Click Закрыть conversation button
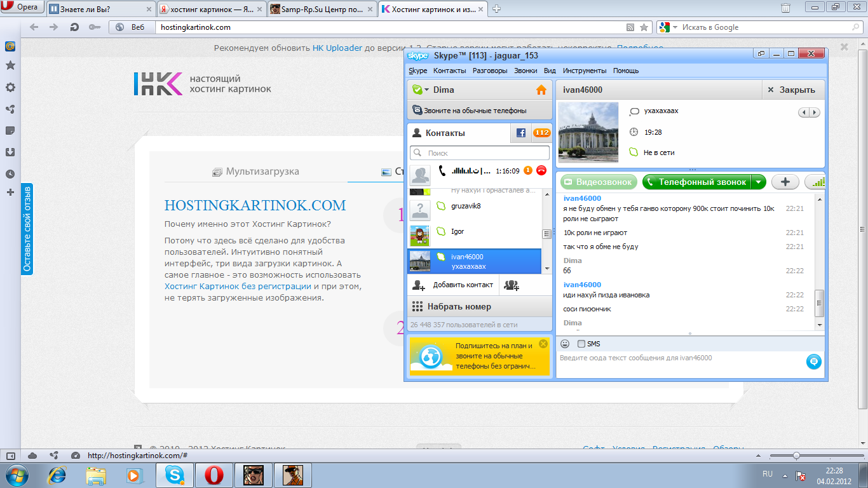Viewport: 868px width, 488px height. click(x=793, y=90)
